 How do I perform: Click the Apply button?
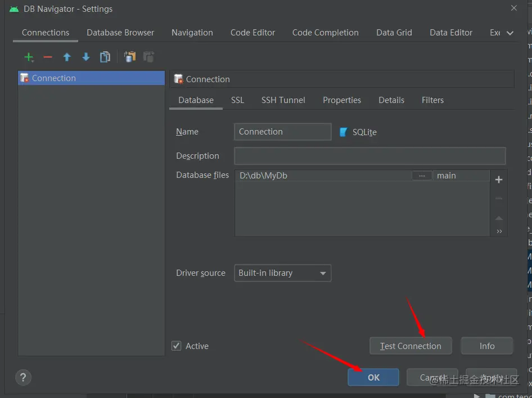click(492, 377)
